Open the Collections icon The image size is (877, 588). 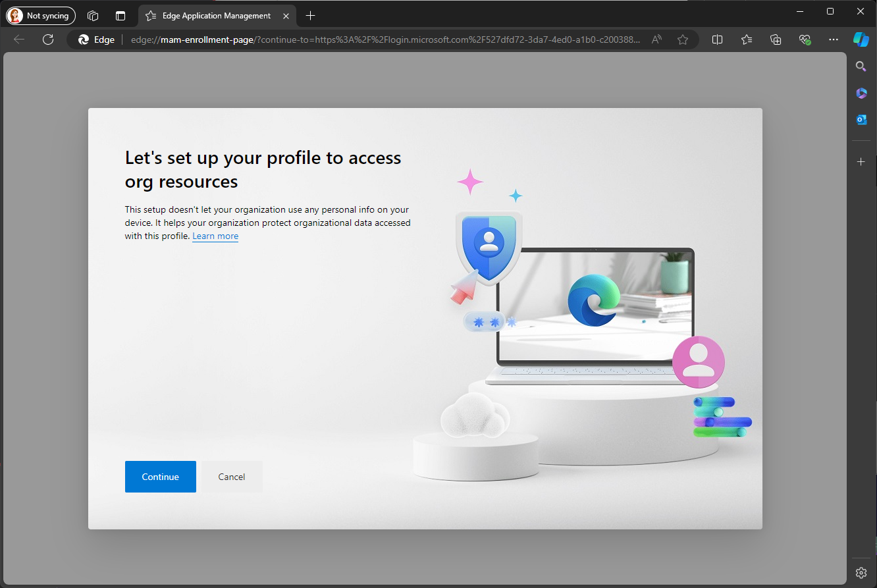click(x=776, y=40)
